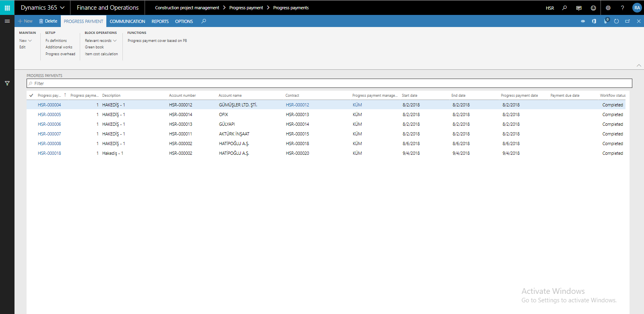Open document attachments paperclip with 0 badge
Viewport: 644px width, 314px height.
click(x=606, y=21)
